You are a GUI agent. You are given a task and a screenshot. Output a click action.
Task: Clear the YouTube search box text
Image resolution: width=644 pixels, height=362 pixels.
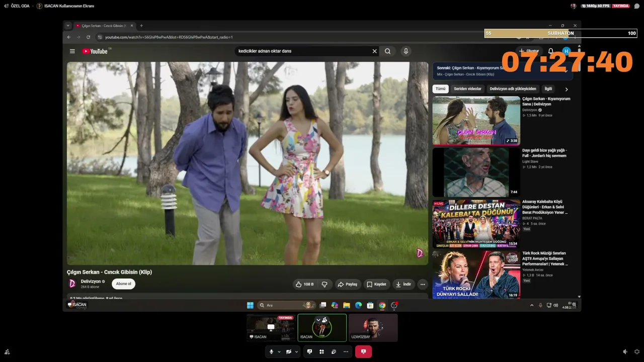[374, 51]
